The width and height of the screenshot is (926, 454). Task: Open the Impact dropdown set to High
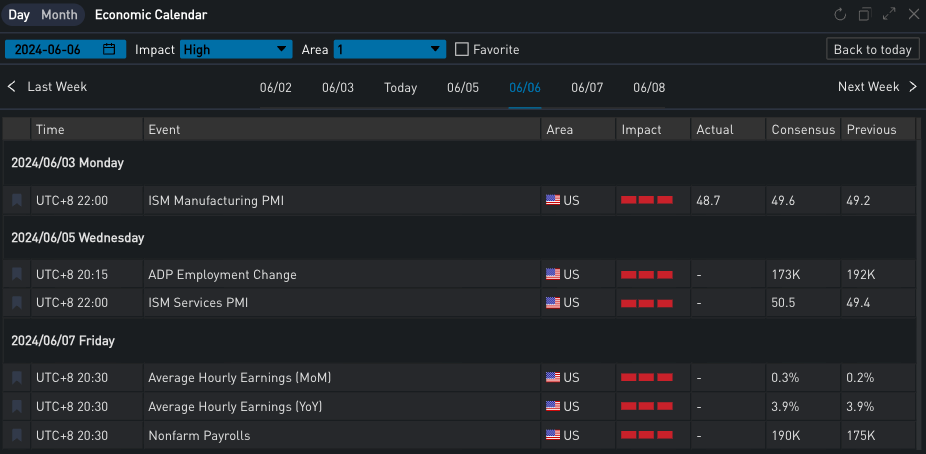click(x=235, y=49)
